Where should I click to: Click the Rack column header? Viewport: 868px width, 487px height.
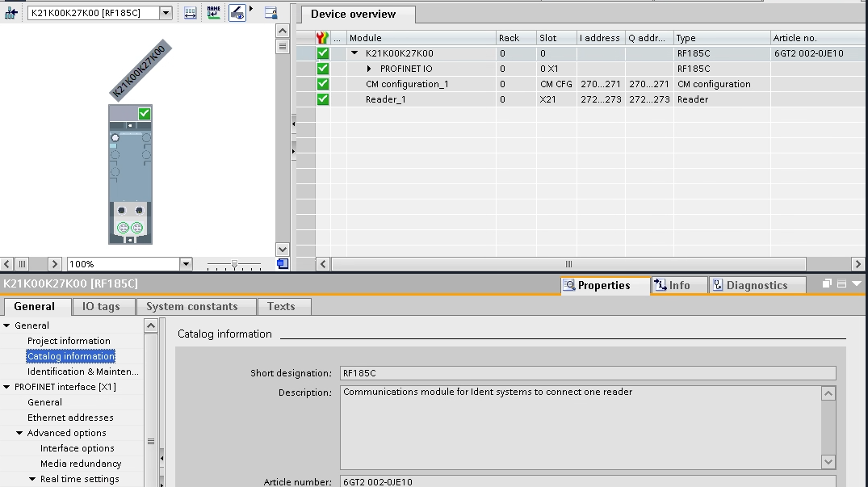tap(516, 38)
